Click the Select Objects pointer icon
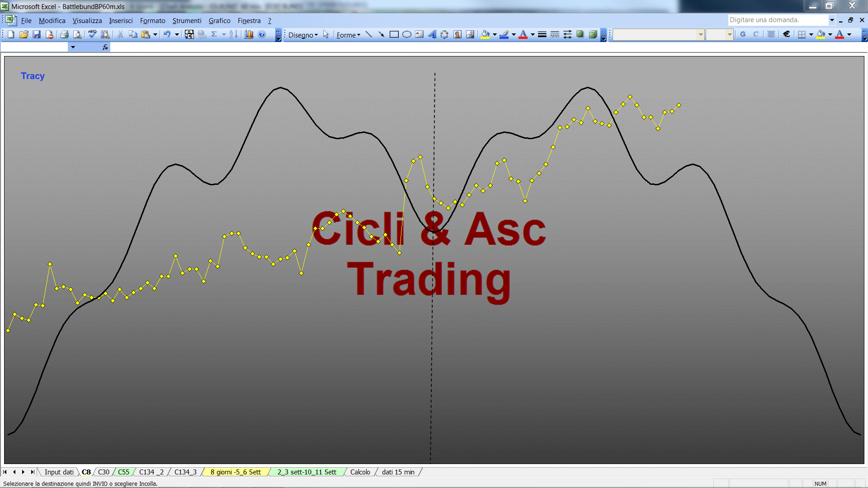 (326, 34)
